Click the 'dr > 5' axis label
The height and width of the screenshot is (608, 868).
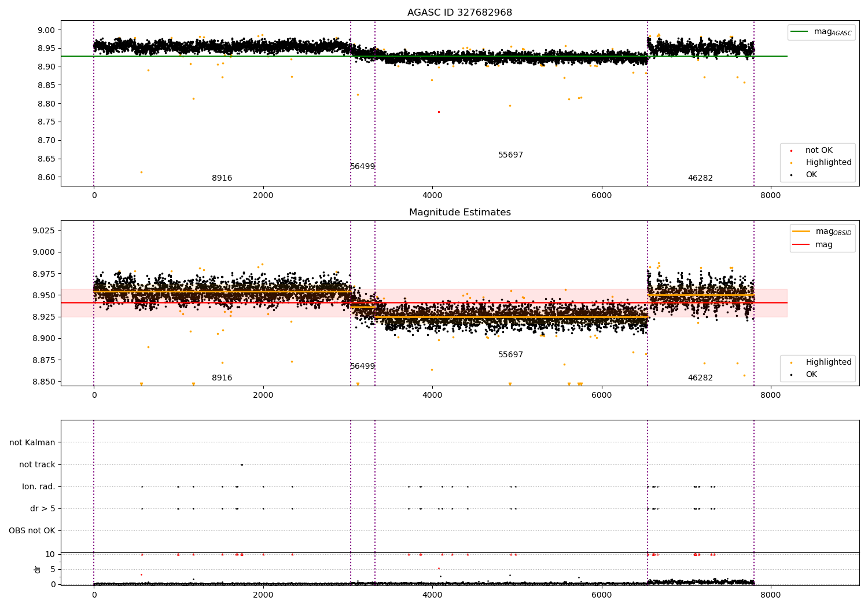(x=43, y=508)
